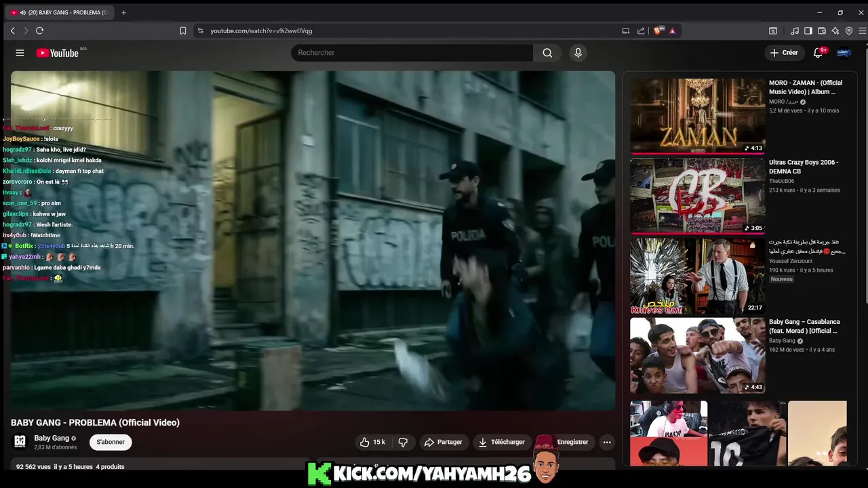Open the tab search icon in toolbar
Viewport: 868px width, 488px height.
tap(773, 30)
